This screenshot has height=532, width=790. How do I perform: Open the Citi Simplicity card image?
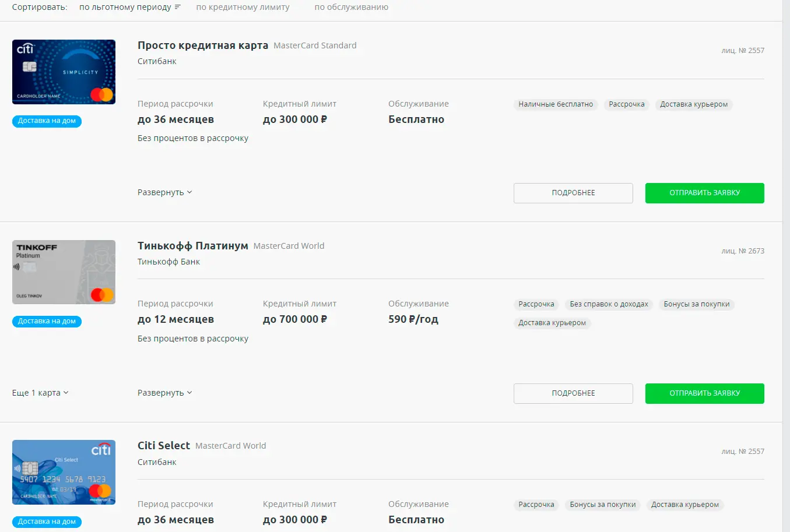[x=64, y=72]
